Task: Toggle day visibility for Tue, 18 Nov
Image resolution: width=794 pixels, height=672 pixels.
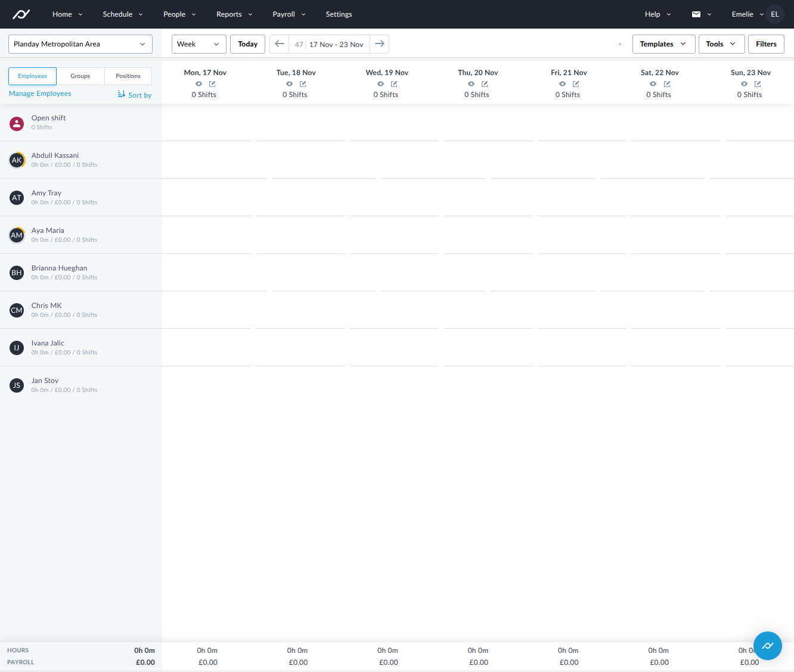Action: coord(289,83)
